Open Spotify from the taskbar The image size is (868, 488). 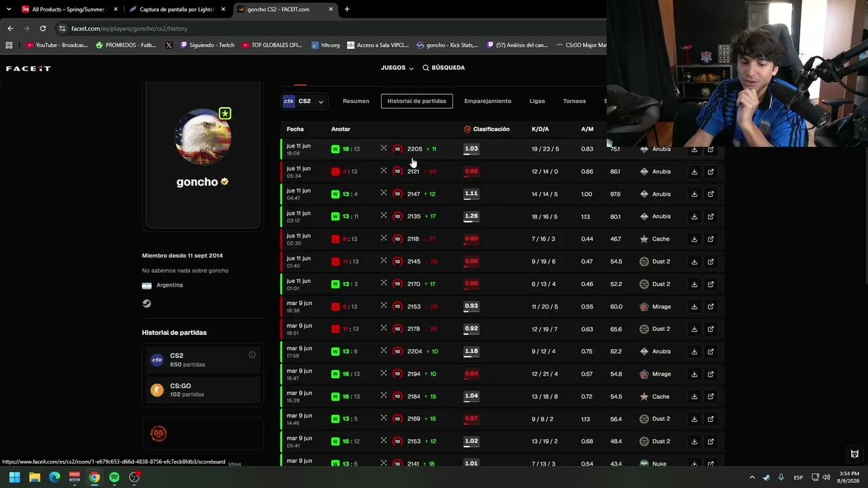(x=115, y=477)
